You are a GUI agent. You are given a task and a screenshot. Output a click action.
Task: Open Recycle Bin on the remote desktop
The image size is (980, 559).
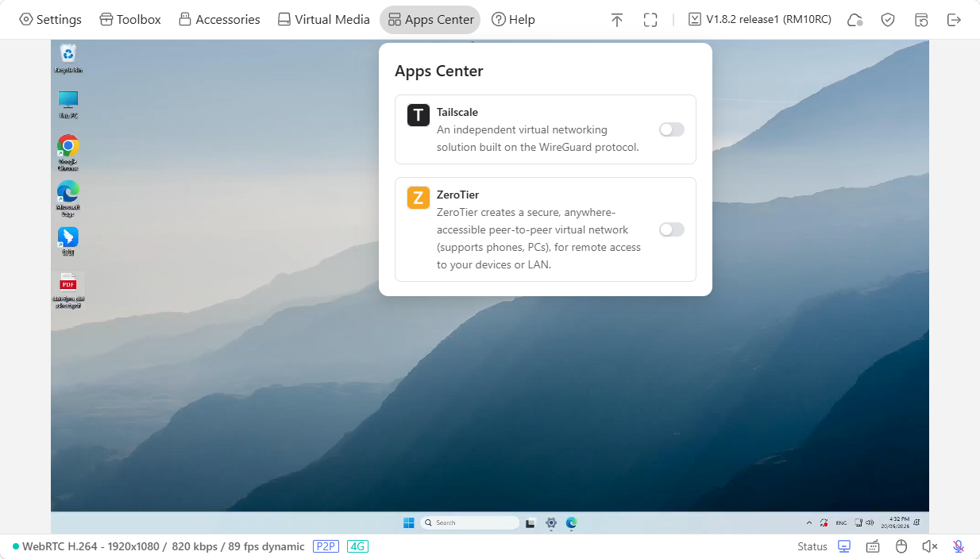(x=68, y=59)
